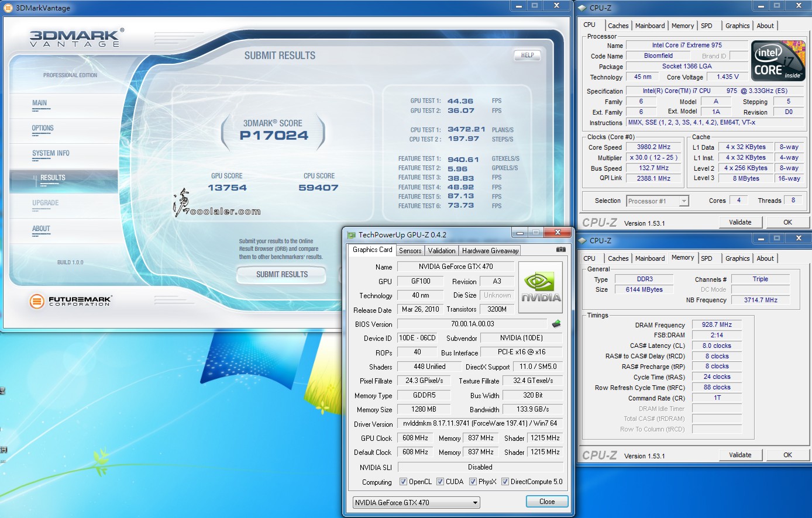The height and width of the screenshot is (518, 812).
Task: Open SPD tab in top CPU-Z window
Action: [x=707, y=26]
